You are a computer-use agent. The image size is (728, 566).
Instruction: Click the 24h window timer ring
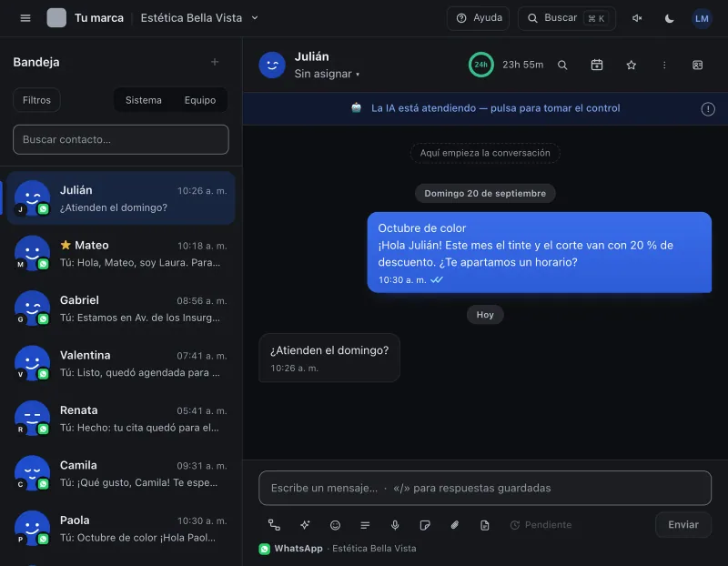(481, 65)
